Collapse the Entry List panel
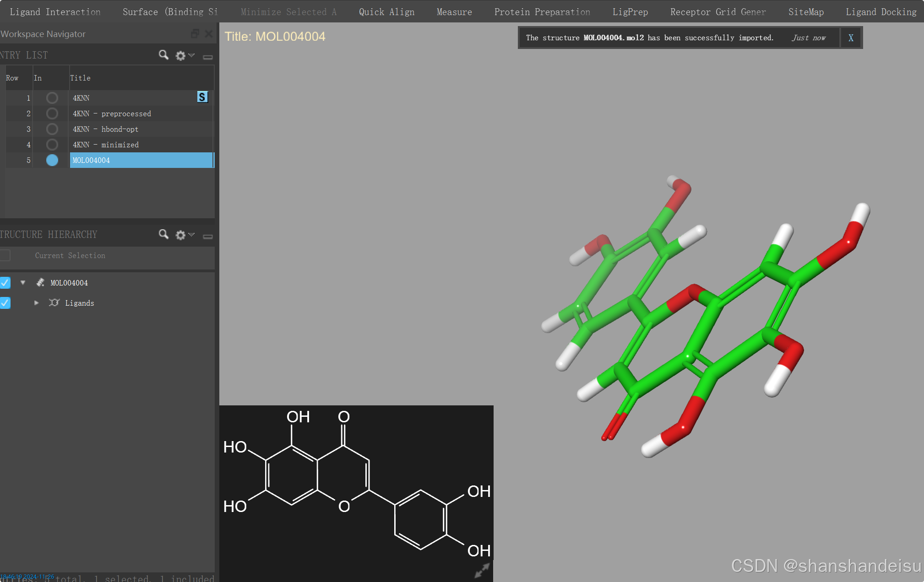Image resolution: width=924 pixels, height=582 pixels. click(x=208, y=57)
